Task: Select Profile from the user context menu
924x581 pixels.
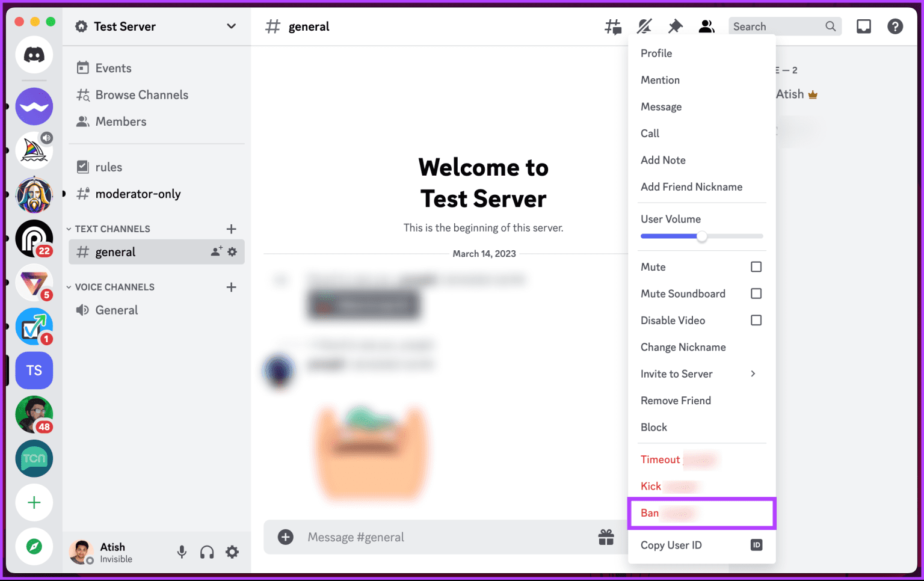Action: [656, 53]
